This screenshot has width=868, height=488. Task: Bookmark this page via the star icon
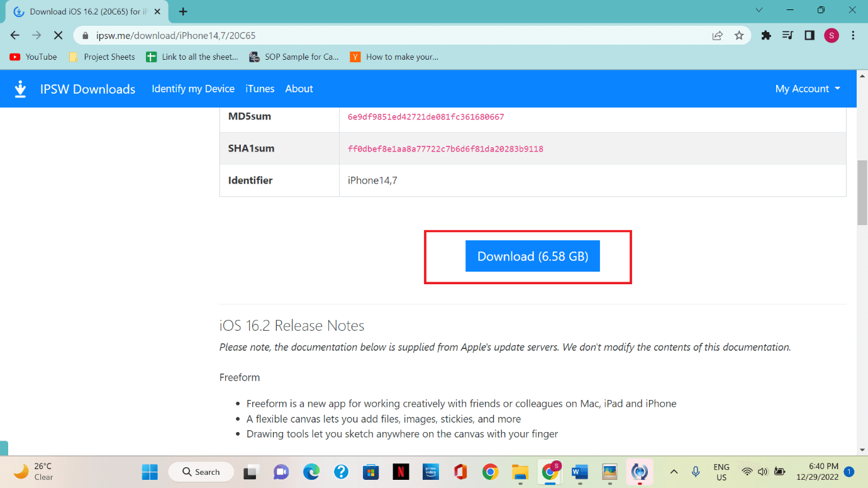pos(739,36)
